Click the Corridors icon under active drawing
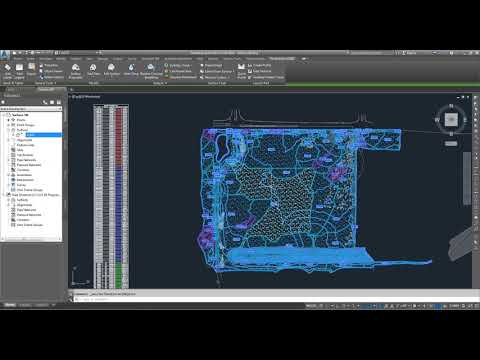480x360 pixels. 14,170
